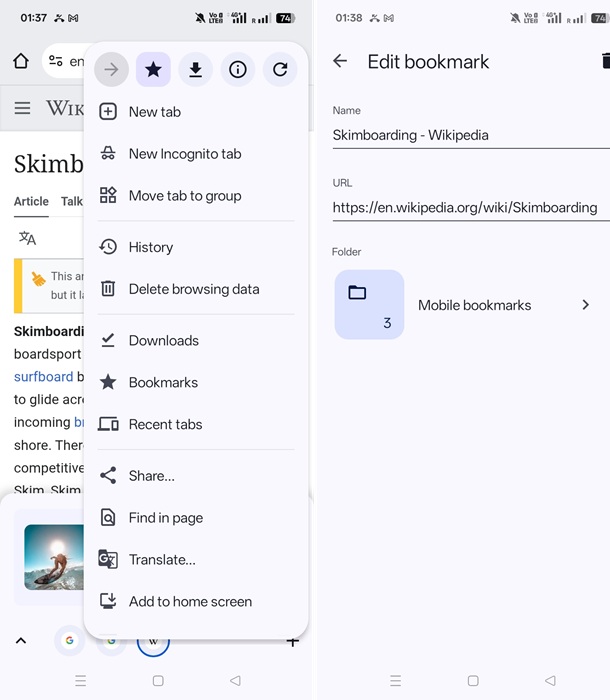
Task: Open New tab from menu
Action: pos(196,112)
